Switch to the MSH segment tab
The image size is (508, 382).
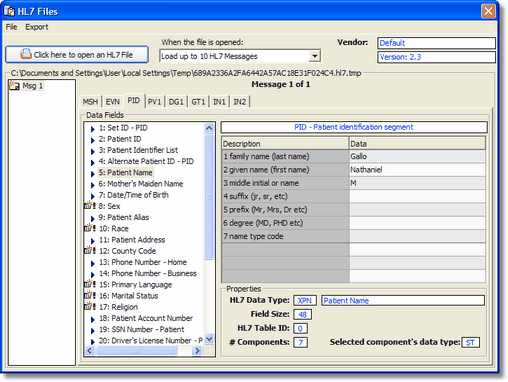[90, 102]
